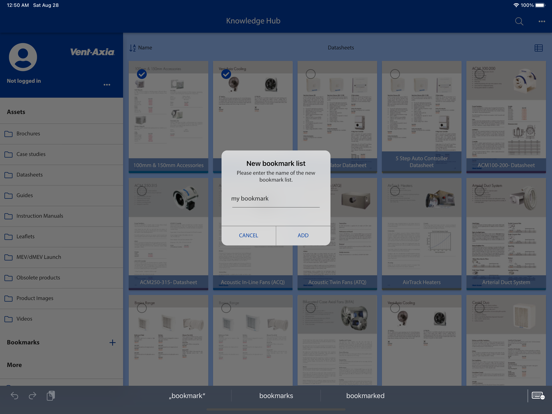Choose the quoted "bookmark" keyboard suggestion

[x=187, y=396]
